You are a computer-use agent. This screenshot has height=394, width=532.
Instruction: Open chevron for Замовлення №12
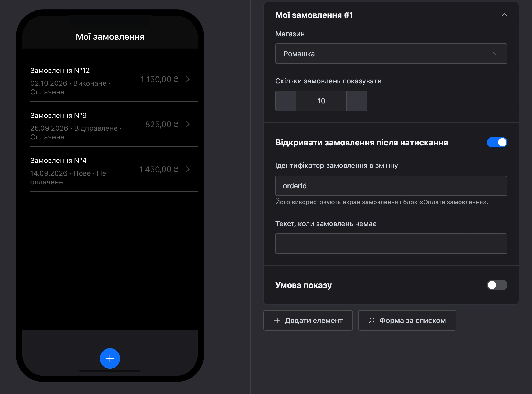[x=188, y=79]
